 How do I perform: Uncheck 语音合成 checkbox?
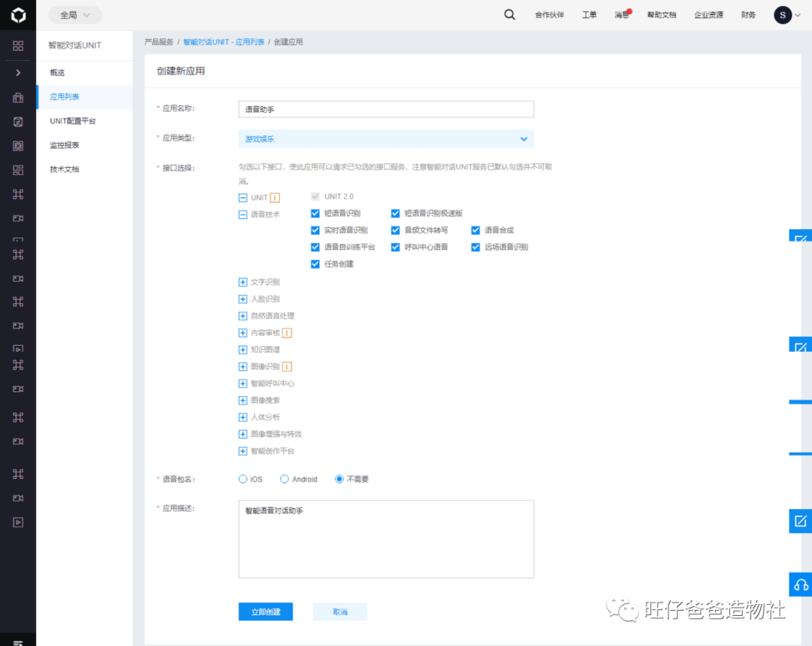[475, 231]
